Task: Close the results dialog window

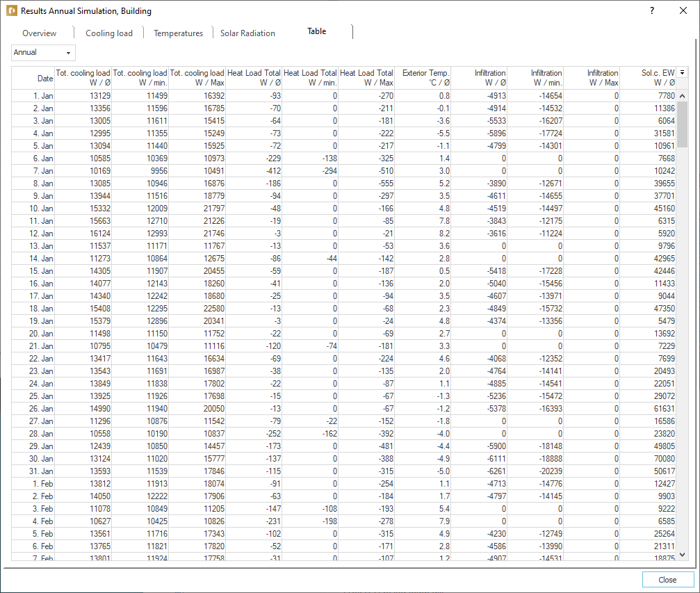Action: [x=683, y=10]
